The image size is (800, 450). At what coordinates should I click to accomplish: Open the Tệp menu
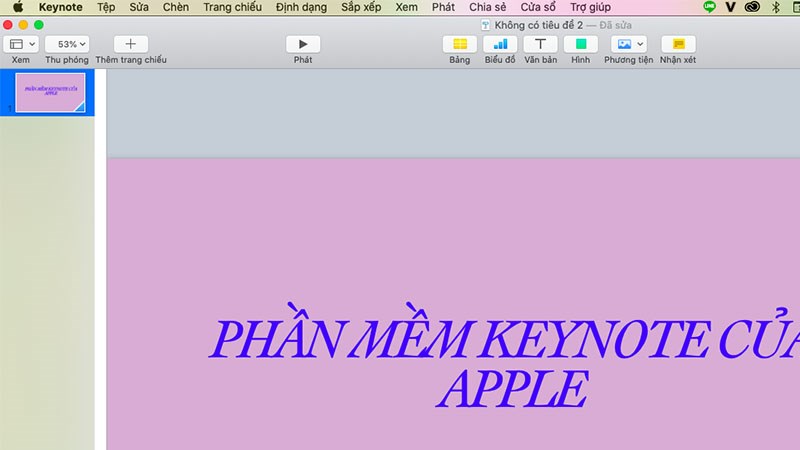[x=106, y=7]
